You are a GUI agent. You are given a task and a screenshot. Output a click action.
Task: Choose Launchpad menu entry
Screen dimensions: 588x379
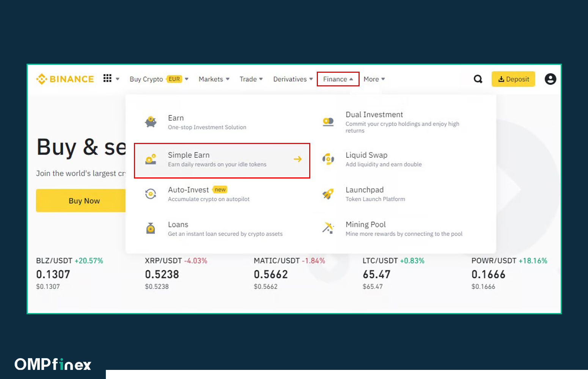[399, 194]
